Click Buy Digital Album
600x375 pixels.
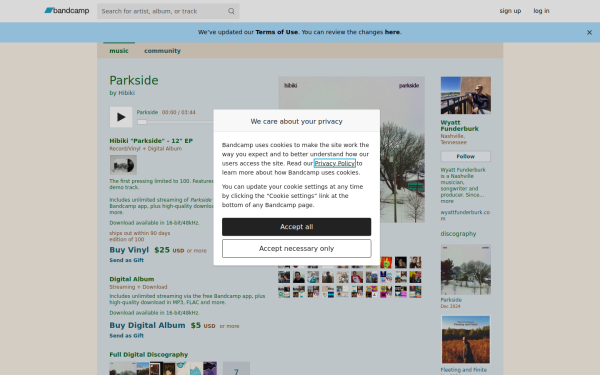pyautogui.click(x=147, y=325)
